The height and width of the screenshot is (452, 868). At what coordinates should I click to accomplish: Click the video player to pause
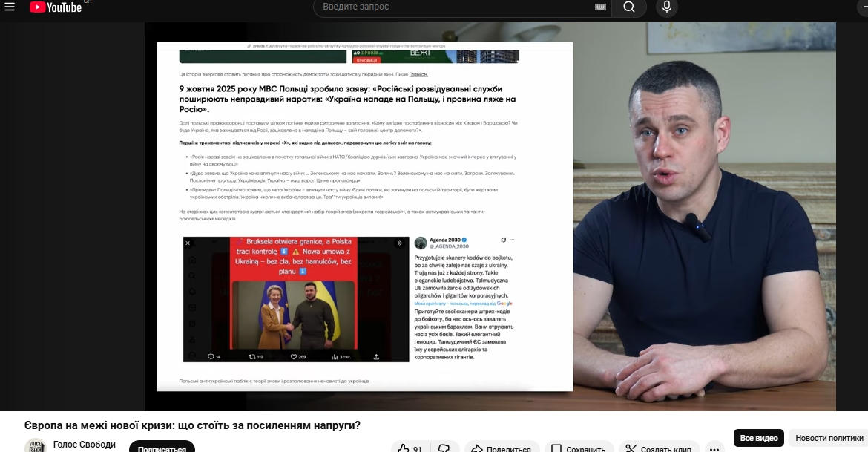(x=490, y=215)
